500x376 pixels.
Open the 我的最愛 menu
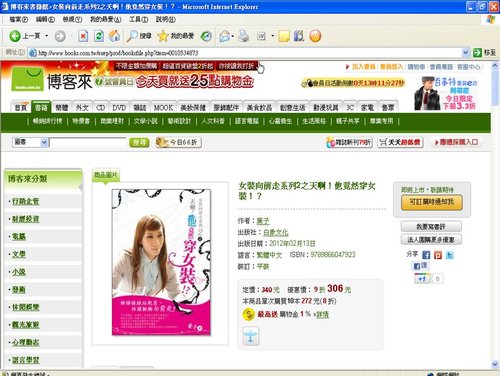pyautogui.click(x=106, y=19)
